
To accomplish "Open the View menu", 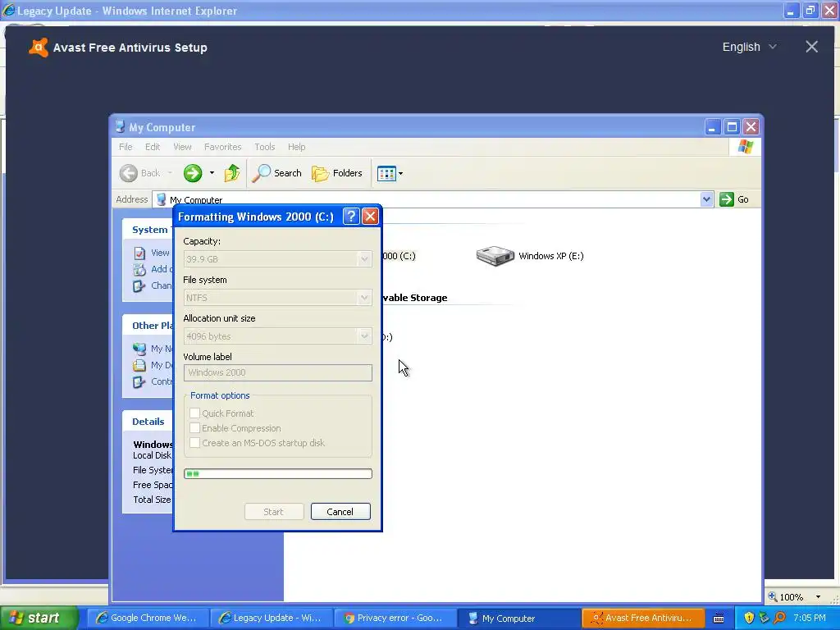I will 182,147.
